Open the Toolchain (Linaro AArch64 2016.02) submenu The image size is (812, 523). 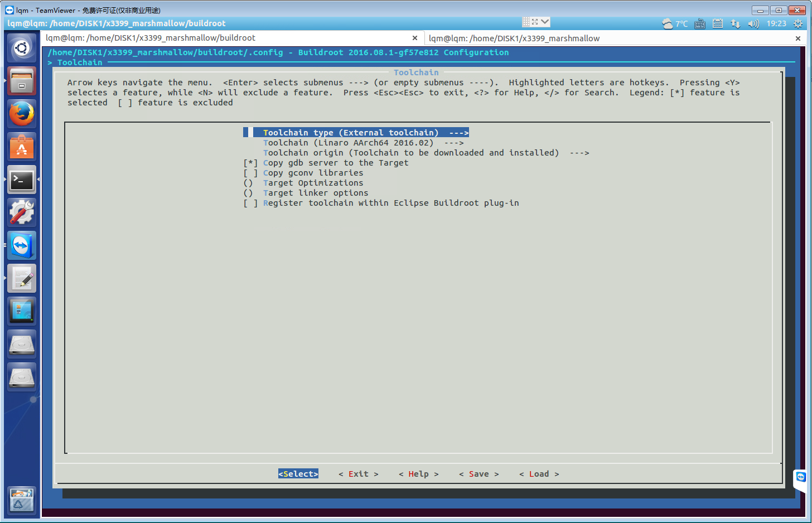coord(362,143)
